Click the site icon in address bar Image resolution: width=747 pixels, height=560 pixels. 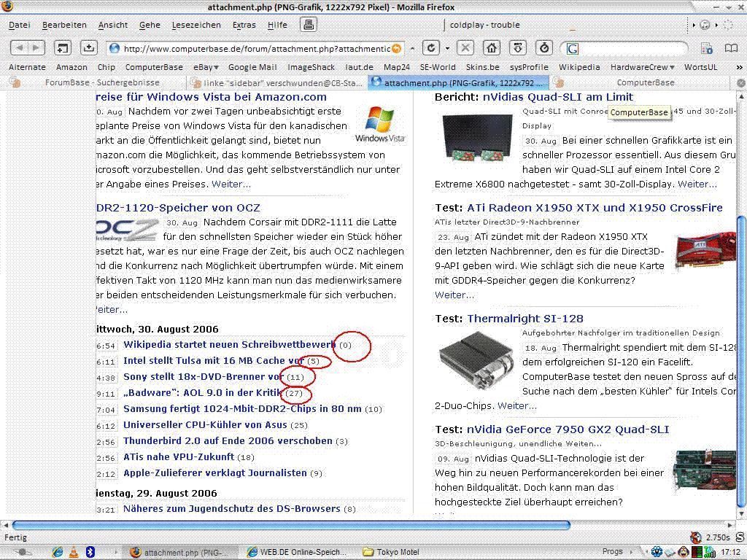point(114,49)
